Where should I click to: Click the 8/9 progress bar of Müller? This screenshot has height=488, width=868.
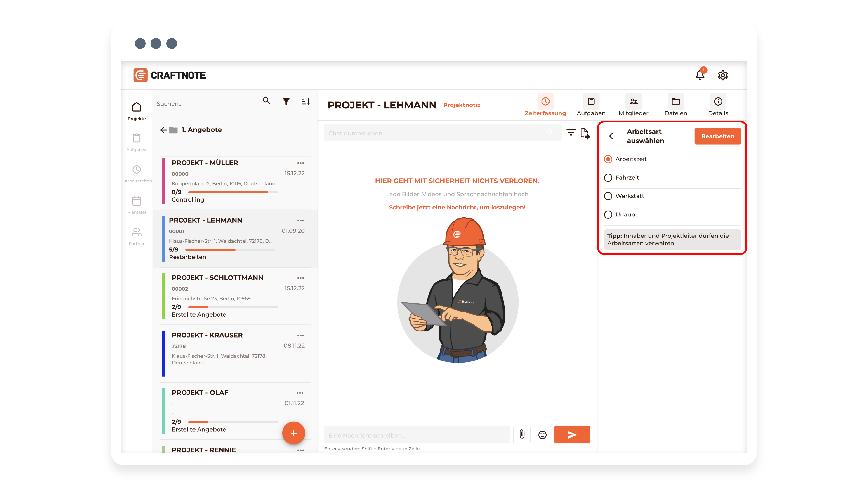click(233, 192)
